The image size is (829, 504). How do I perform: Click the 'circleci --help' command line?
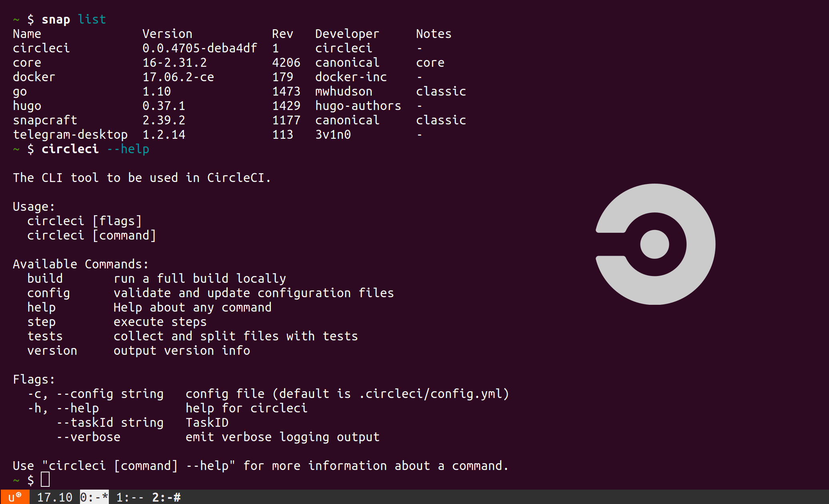[x=95, y=149]
